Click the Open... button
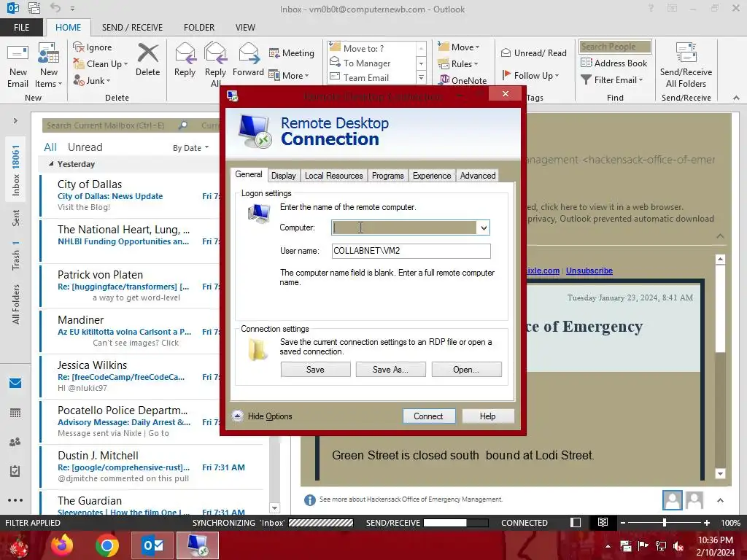This screenshot has width=747, height=560. coord(466,370)
